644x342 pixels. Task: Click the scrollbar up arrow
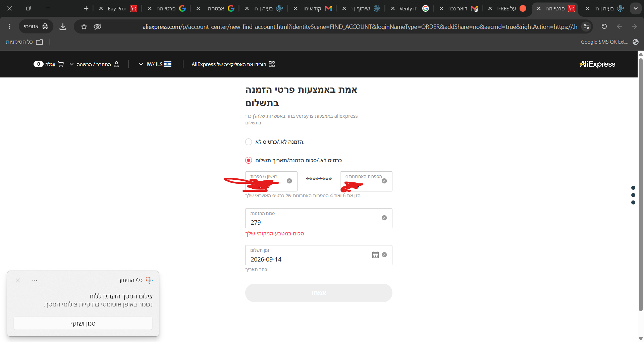point(641,54)
